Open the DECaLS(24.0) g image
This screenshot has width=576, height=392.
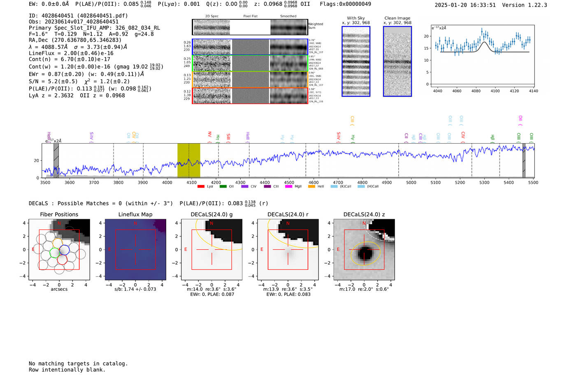click(211, 249)
